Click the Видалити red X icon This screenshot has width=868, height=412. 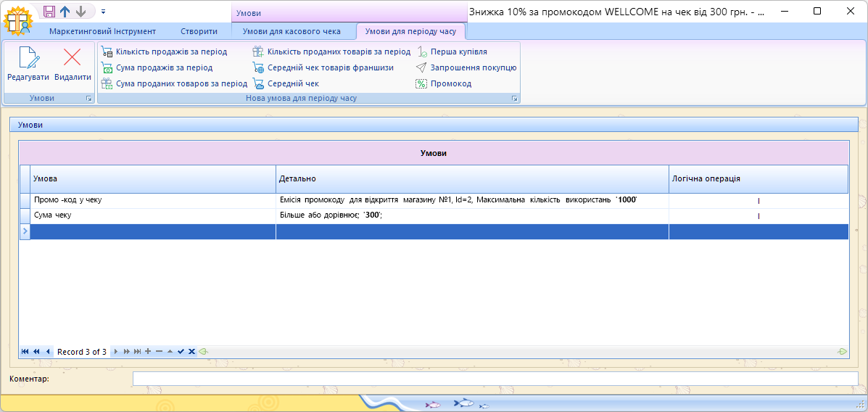[x=73, y=58]
